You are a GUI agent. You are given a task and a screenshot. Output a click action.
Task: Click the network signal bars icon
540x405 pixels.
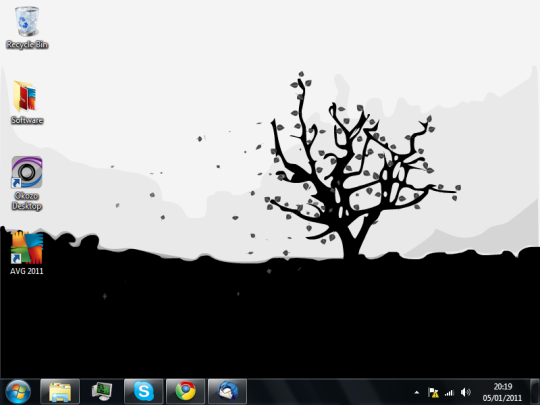[449, 392]
